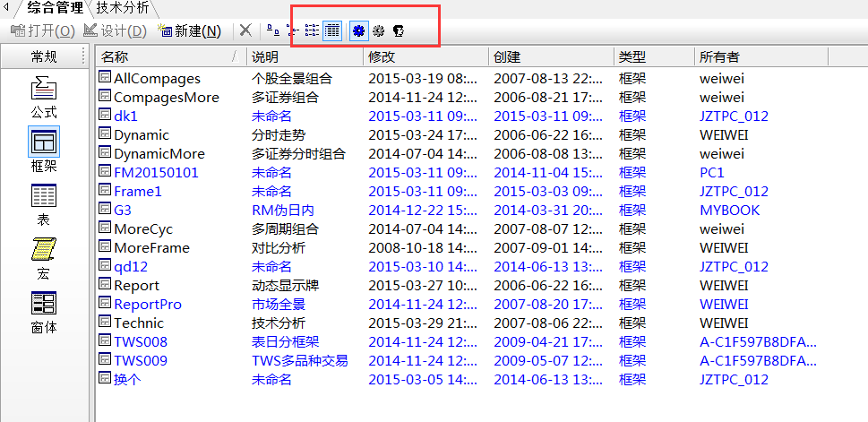This screenshot has width=868, height=422.
Task: Click owner MYBOOK cell
Action: tap(730, 210)
